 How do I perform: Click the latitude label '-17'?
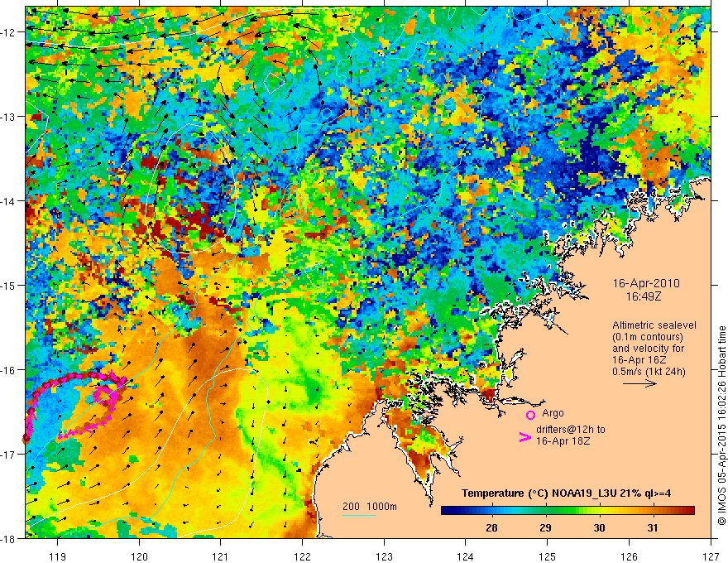click(8, 455)
